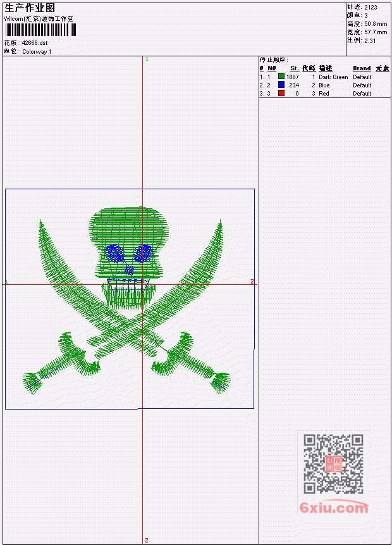The width and height of the screenshot is (392, 545).
Task: Select the Wilcom studio name line
Action: tap(38, 19)
